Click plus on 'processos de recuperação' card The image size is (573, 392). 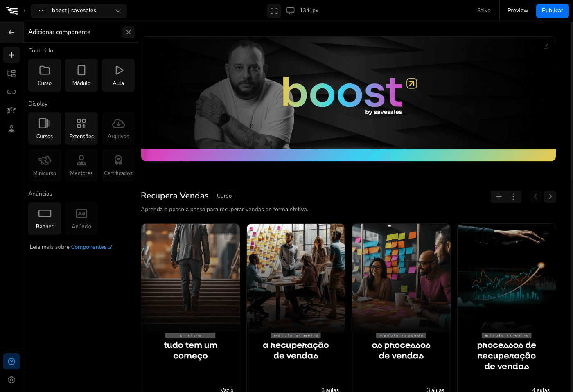tap(546, 234)
